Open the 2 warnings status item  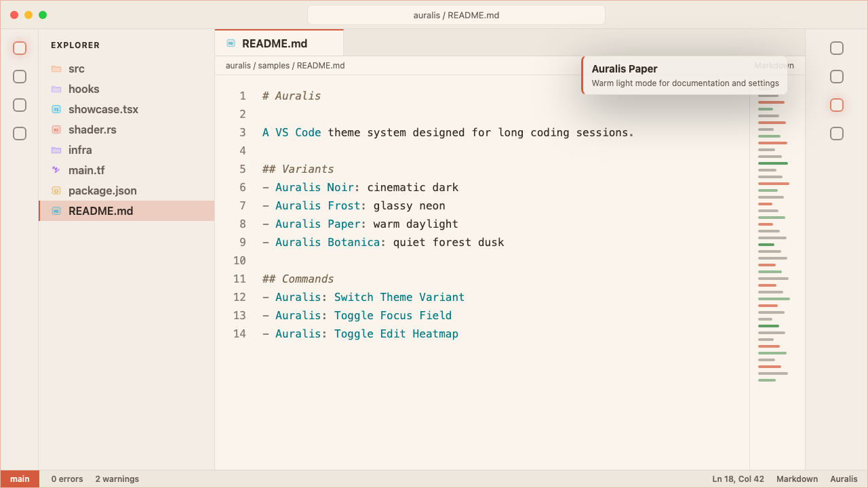pos(117,479)
